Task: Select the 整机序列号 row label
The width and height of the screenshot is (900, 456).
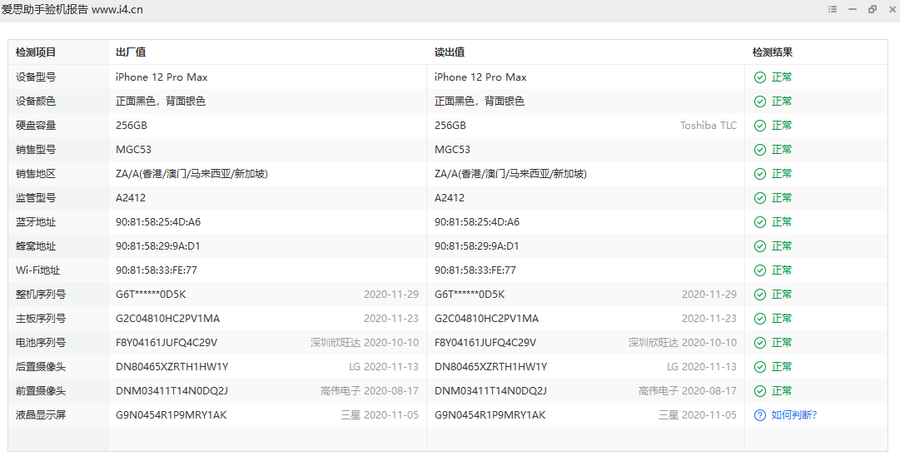Action: pyautogui.click(x=41, y=295)
